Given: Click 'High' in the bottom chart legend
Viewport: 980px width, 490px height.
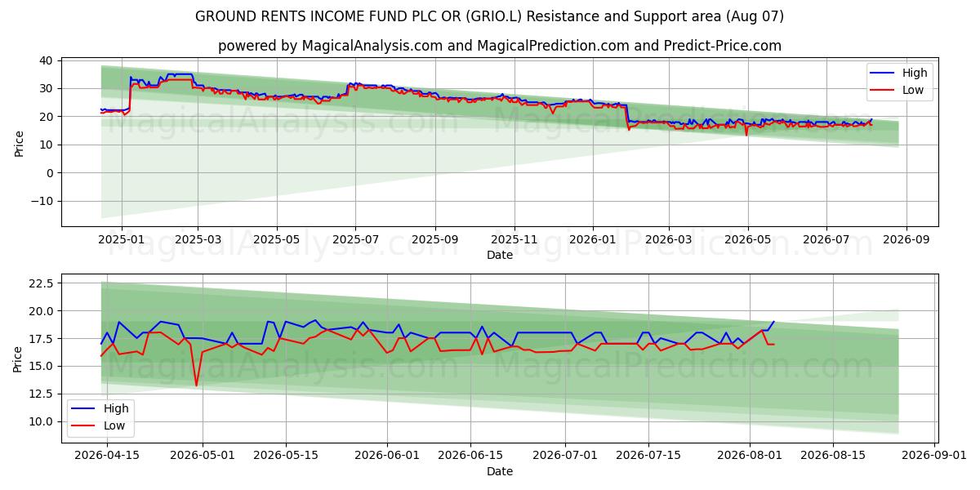Looking at the screenshot, I should click(116, 408).
